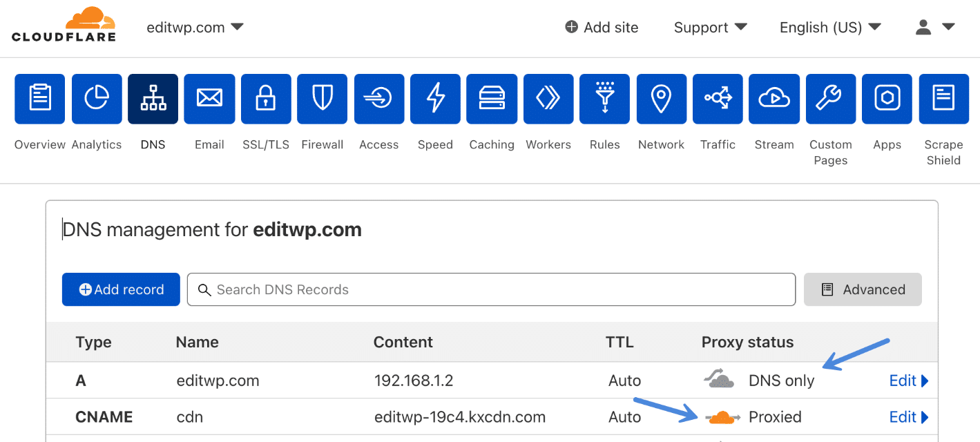The width and height of the screenshot is (980, 442).
Task: Open the Custom Pages wrench icon
Action: point(830,99)
